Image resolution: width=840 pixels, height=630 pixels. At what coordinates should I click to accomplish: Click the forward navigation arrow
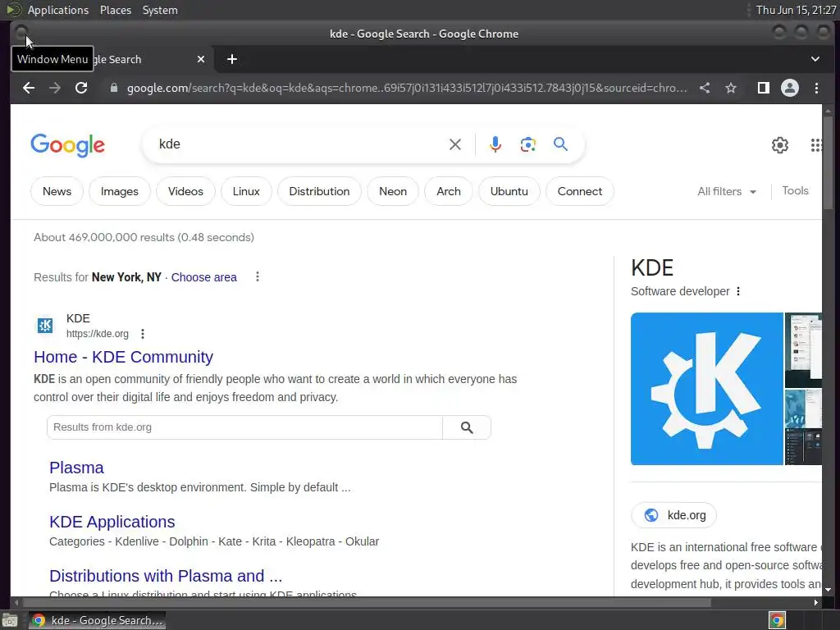point(55,88)
